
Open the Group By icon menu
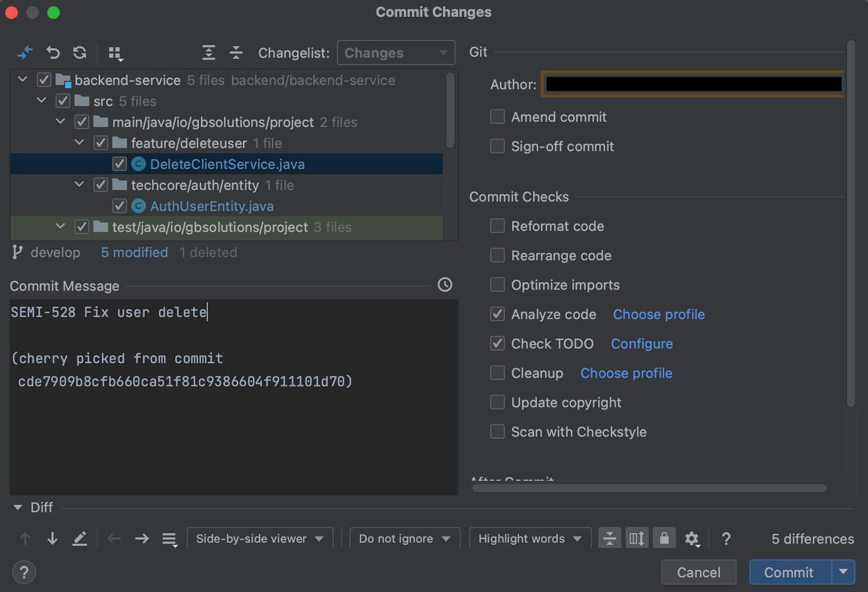[x=115, y=53]
